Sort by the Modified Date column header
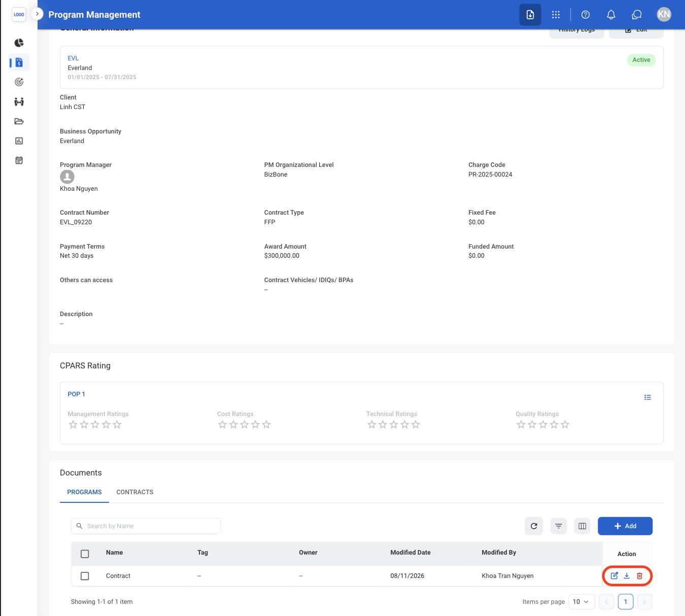 click(x=410, y=553)
